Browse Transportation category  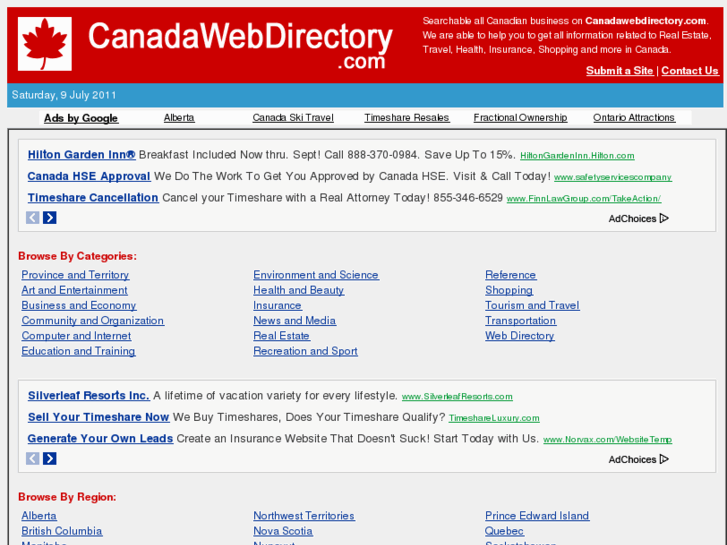(520, 321)
